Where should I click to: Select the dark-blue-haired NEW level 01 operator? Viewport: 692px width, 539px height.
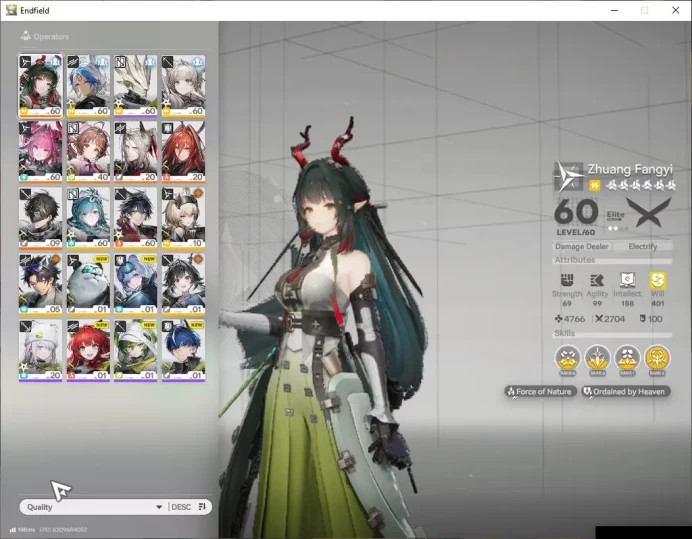[183, 351]
